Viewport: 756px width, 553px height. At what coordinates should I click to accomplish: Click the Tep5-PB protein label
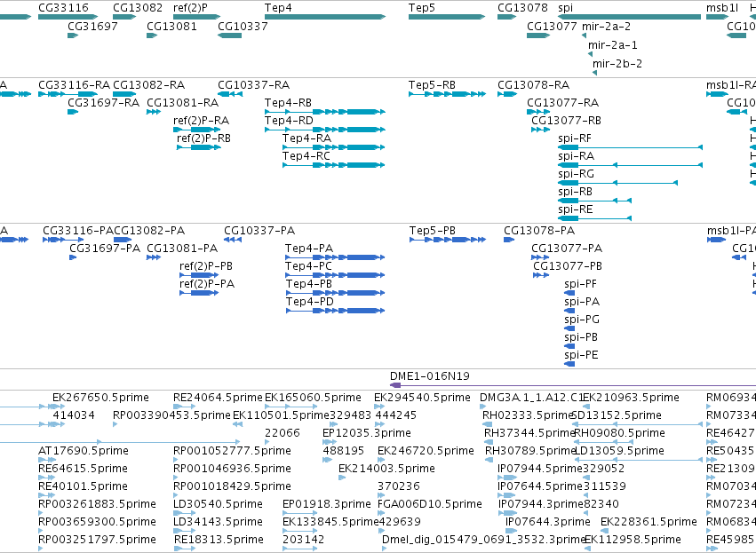(x=433, y=231)
